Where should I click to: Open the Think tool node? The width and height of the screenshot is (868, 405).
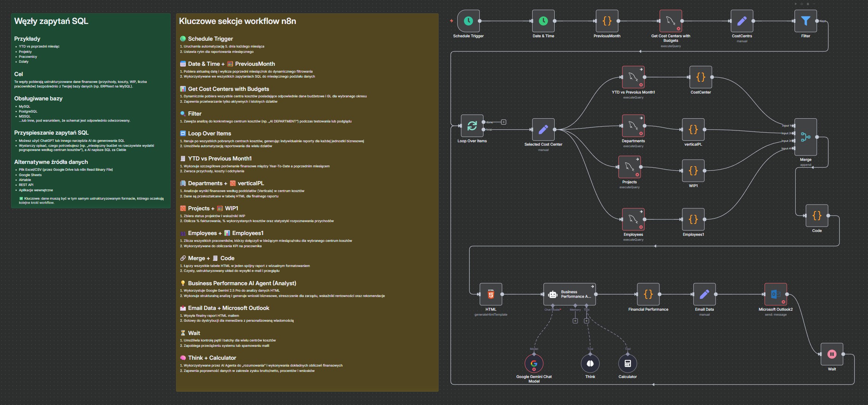coord(590,364)
